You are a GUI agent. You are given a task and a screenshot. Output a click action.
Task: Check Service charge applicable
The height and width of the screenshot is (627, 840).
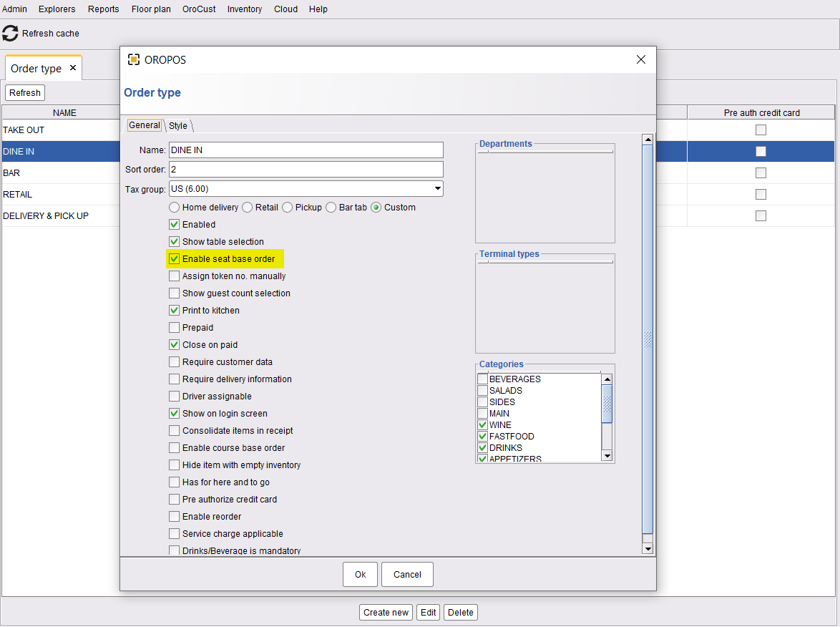point(174,533)
